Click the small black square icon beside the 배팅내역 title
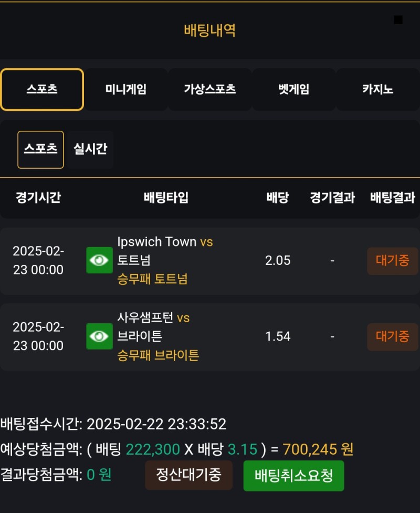The width and height of the screenshot is (420, 513). [x=398, y=20]
